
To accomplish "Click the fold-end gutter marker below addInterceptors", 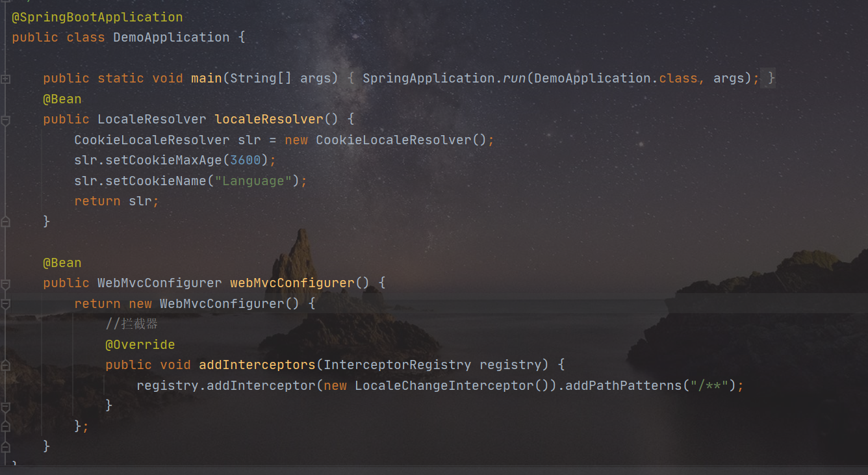I will coord(5,405).
